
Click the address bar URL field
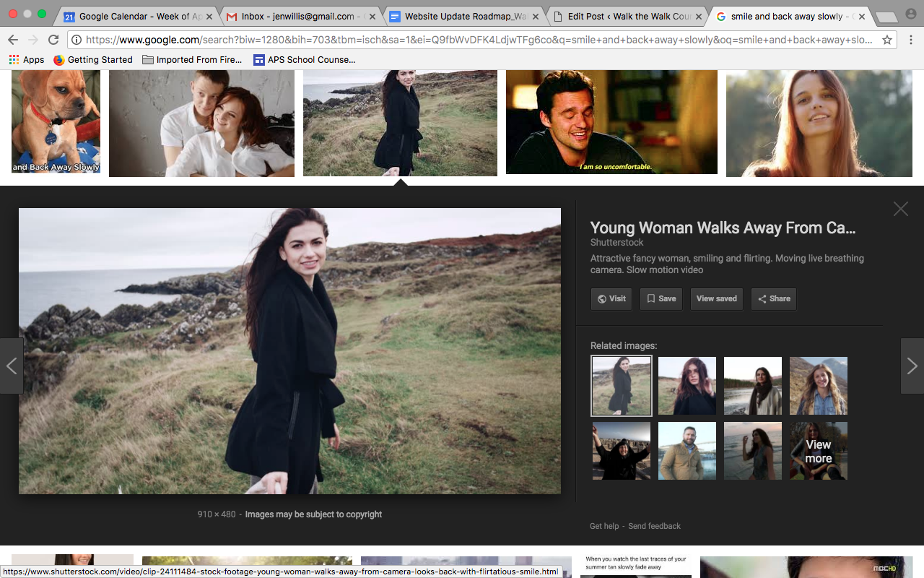coord(476,40)
